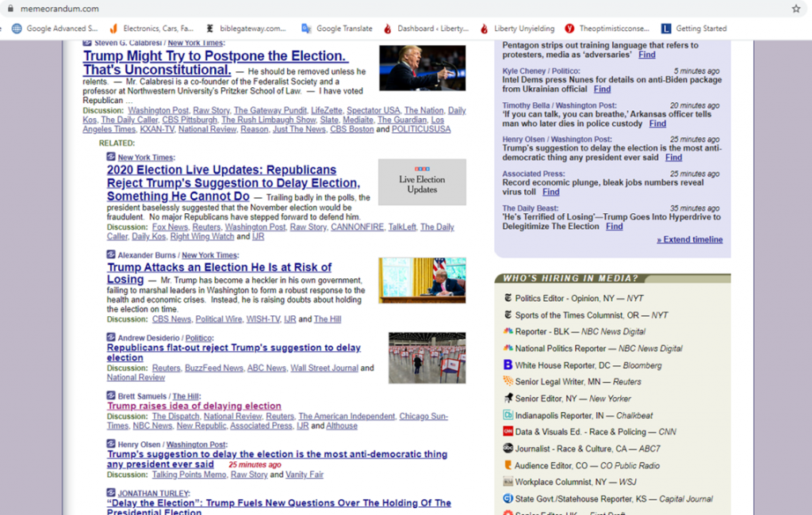Click WSJ icon for Workplace Columnist job
812x515 pixels.
[x=508, y=482]
